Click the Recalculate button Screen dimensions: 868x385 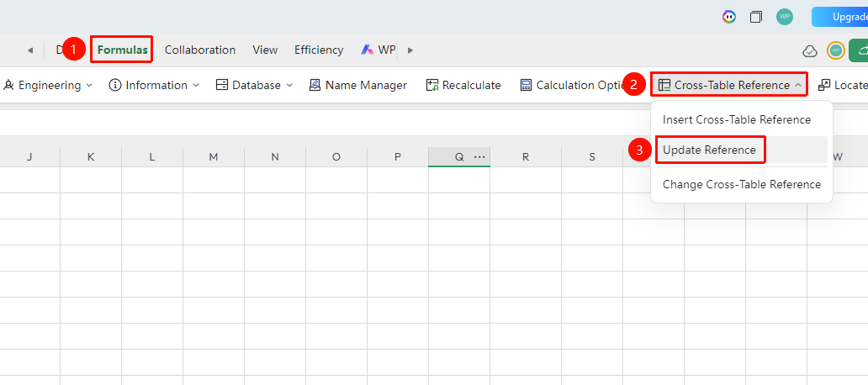(x=463, y=85)
